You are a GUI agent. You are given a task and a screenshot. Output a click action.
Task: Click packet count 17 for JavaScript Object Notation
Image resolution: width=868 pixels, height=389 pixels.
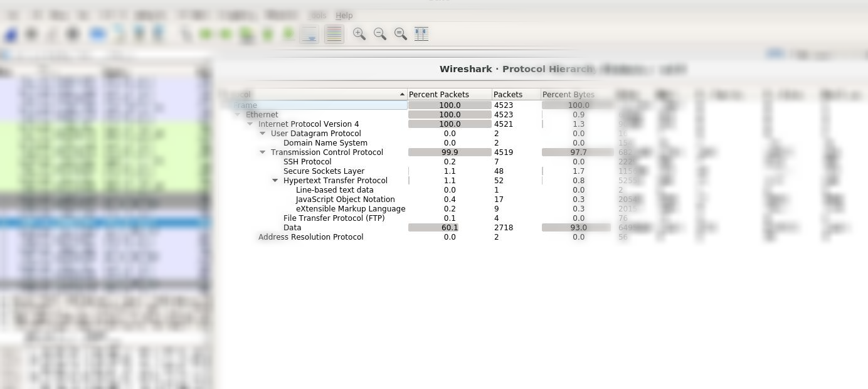coord(499,200)
